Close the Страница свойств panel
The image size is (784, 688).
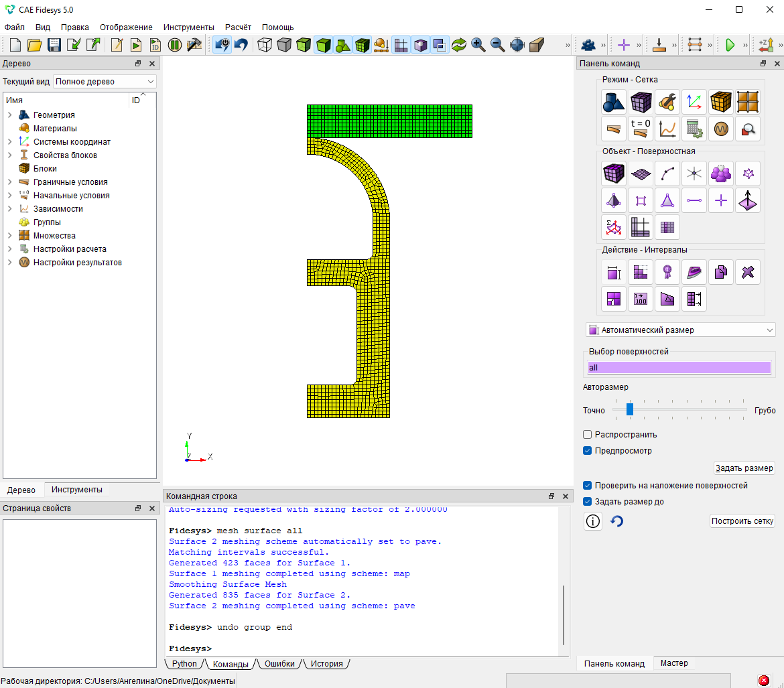[152, 508]
